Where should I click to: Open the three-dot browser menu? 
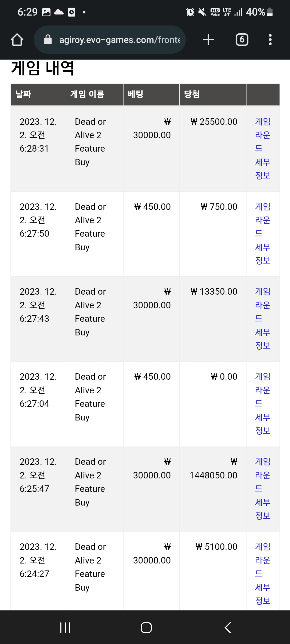click(270, 40)
